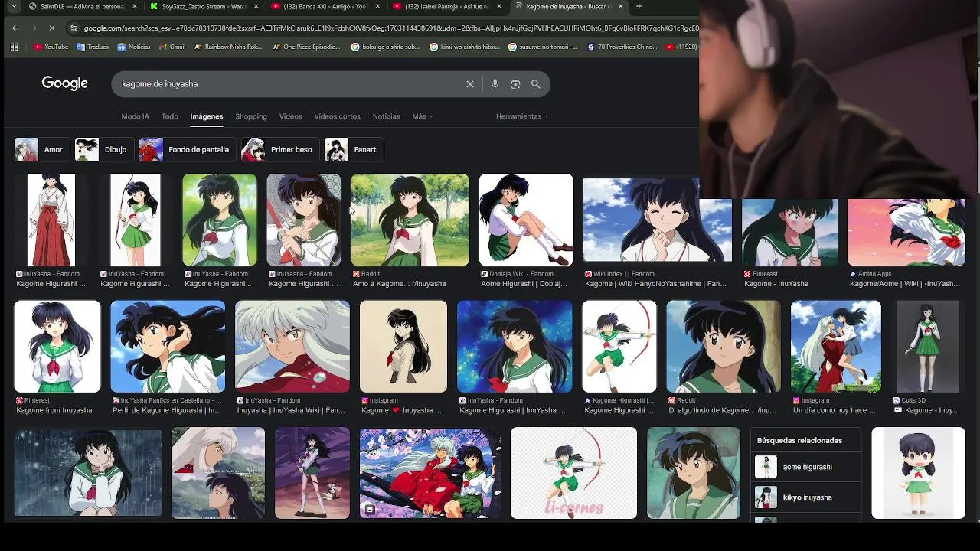The image size is (980, 551).
Task: Open the Doblaje Wiki Aome Higurashi image
Action: [x=526, y=220]
